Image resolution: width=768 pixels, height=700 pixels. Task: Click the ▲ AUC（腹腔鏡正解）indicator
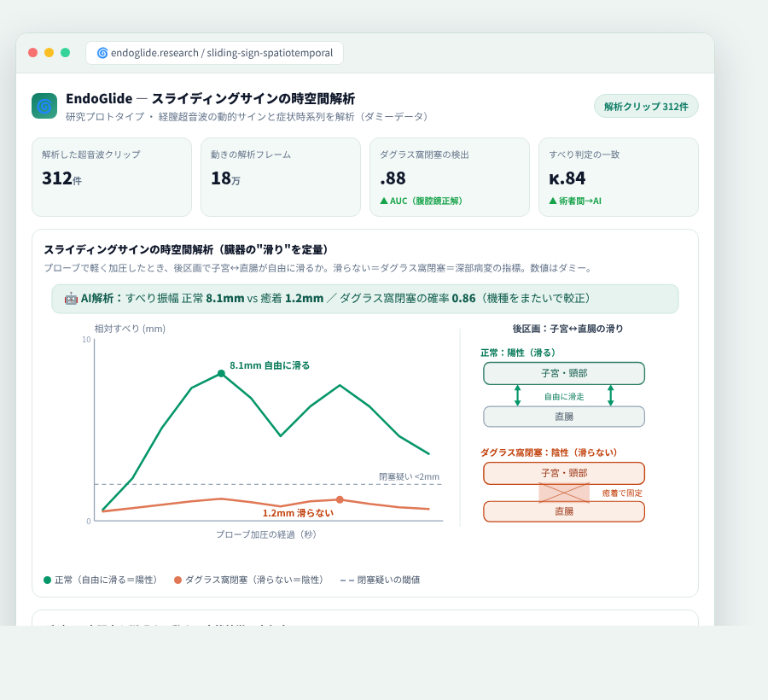tap(422, 201)
